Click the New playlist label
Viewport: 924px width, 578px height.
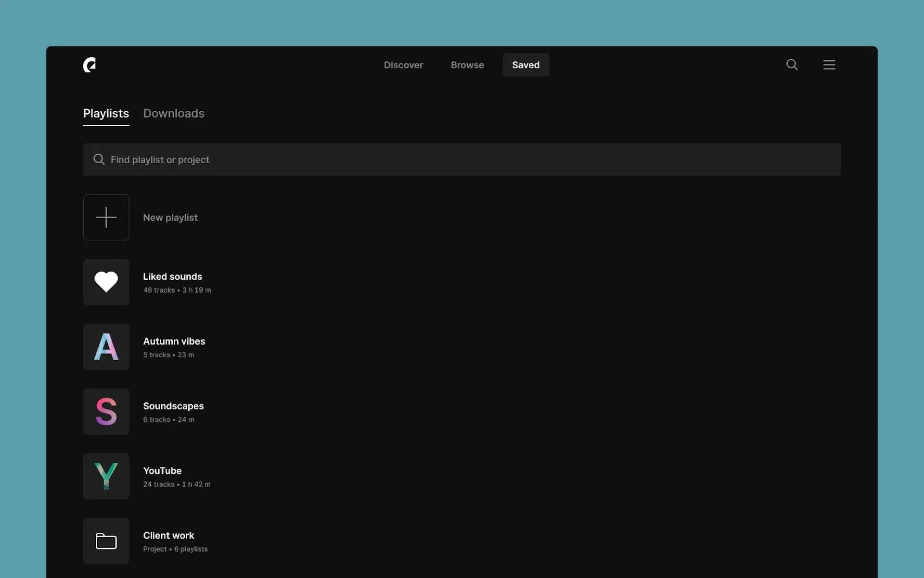pyautogui.click(x=170, y=218)
